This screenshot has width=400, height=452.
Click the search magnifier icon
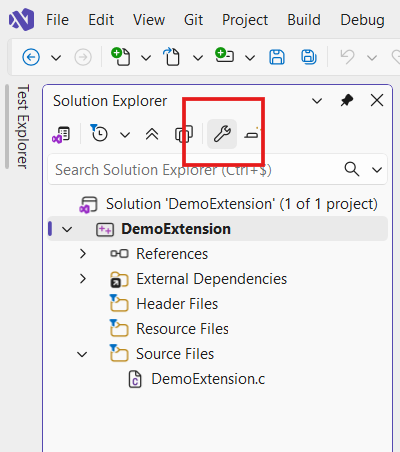(x=352, y=169)
